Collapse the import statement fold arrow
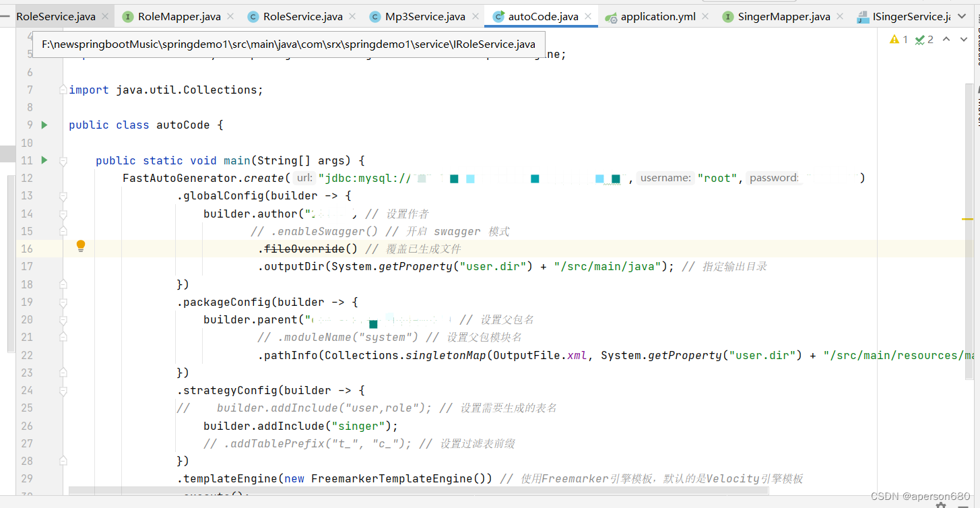This screenshot has width=980, height=508. coord(63,88)
